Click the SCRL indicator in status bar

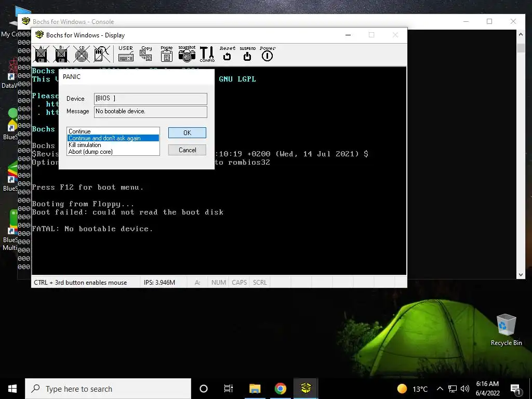click(260, 282)
